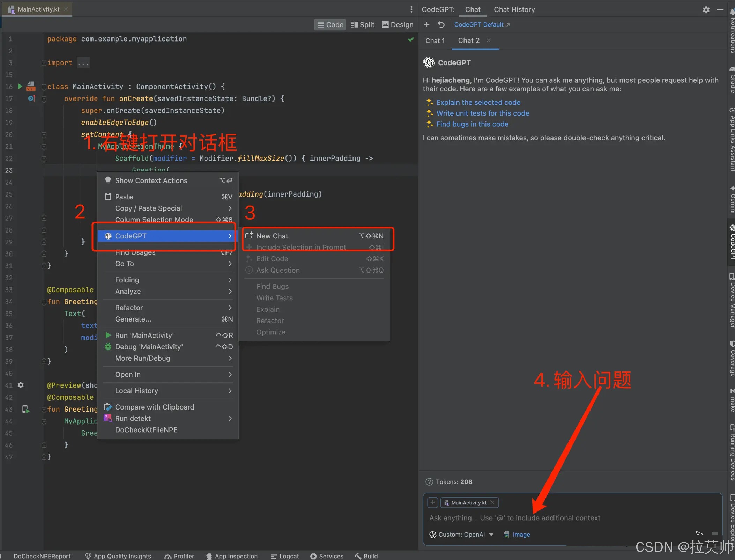Select the Code view mode
Screen dimensions: 735x560
point(330,24)
